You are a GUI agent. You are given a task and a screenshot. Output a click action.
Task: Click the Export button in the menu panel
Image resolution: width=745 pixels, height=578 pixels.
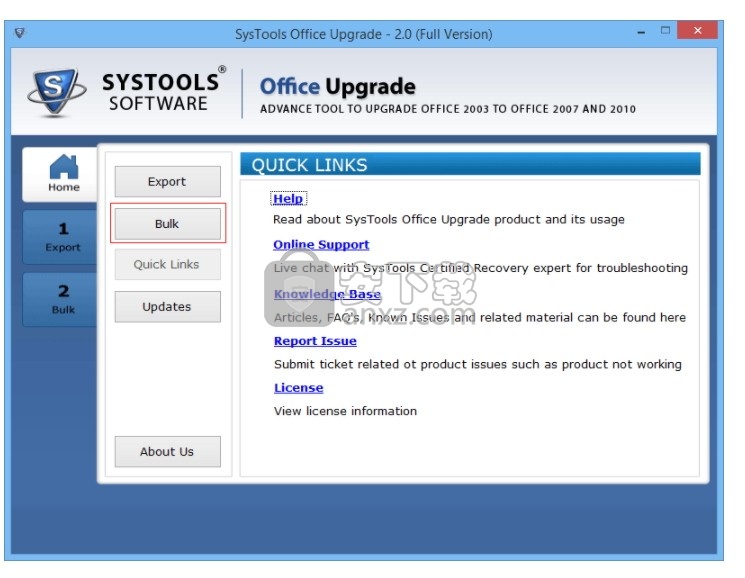(x=167, y=181)
